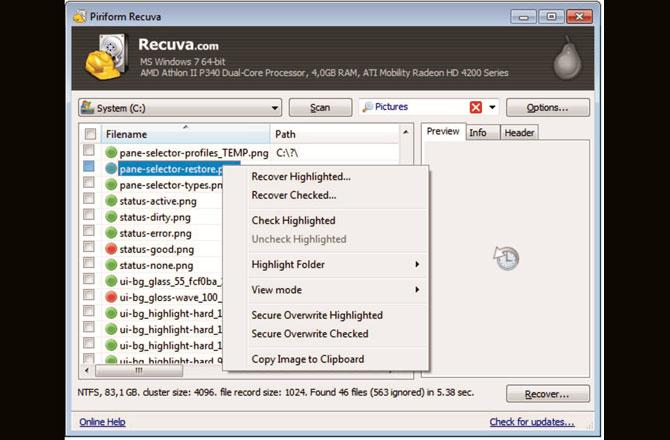Sort by the Path column header
The image size is (670, 440).
pos(335,134)
